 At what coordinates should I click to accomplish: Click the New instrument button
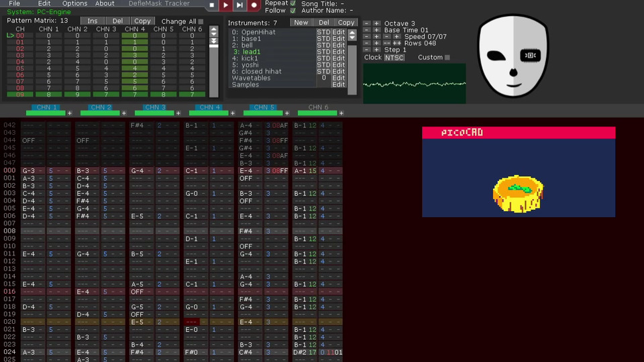pyautogui.click(x=301, y=23)
